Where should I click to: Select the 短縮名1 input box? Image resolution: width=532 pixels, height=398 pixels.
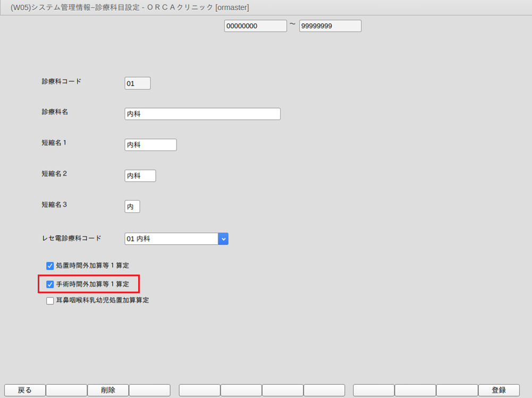coord(150,145)
